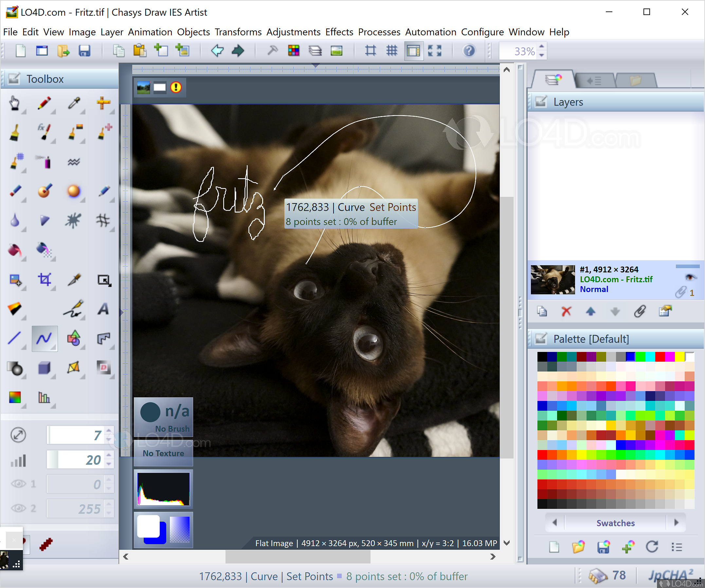
Task: Pick the black swatch in palette top row
Action: [542, 356]
